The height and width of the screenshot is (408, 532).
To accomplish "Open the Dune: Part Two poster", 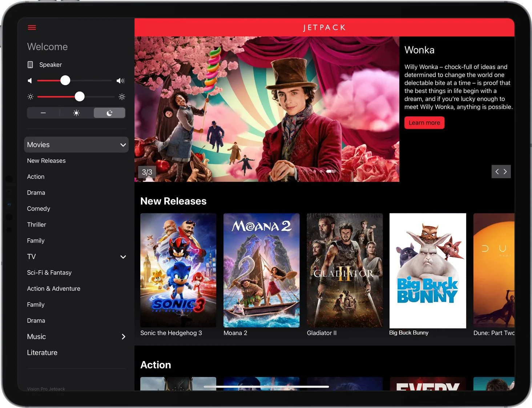I will pos(494,270).
